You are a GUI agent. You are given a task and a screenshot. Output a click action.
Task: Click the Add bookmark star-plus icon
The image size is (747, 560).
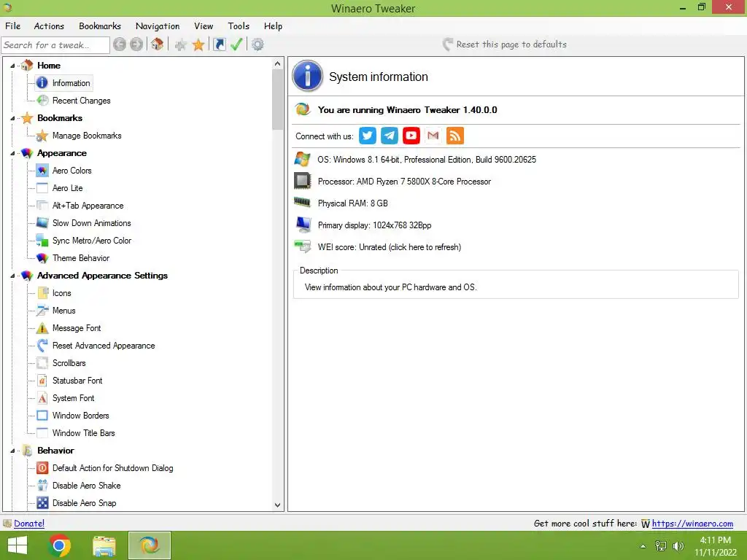click(x=181, y=45)
